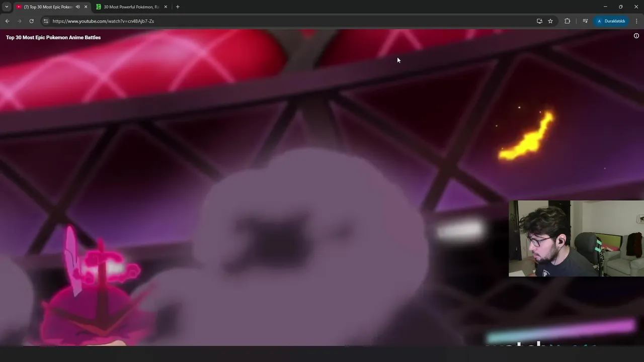Reload the YouTube page
The image size is (644, 362).
click(31, 21)
